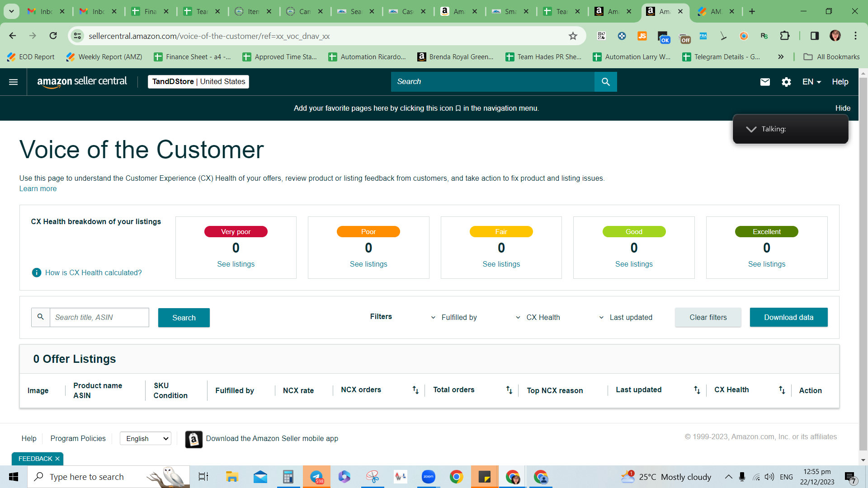The width and height of the screenshot is (868, 488).
Task: Click the browser address bar URL
Action: tap(209, 36)
